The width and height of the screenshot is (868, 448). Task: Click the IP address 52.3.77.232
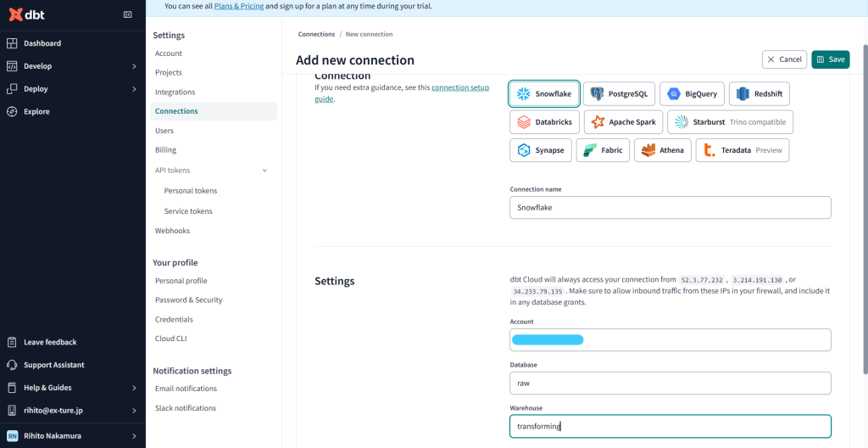[x=702, y=280]
